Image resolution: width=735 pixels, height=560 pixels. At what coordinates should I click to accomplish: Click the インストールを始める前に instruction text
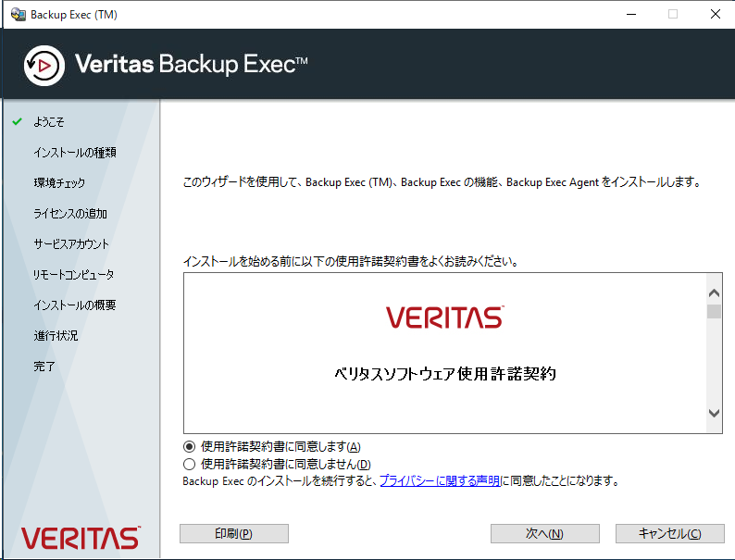click(x=351, y=262)
